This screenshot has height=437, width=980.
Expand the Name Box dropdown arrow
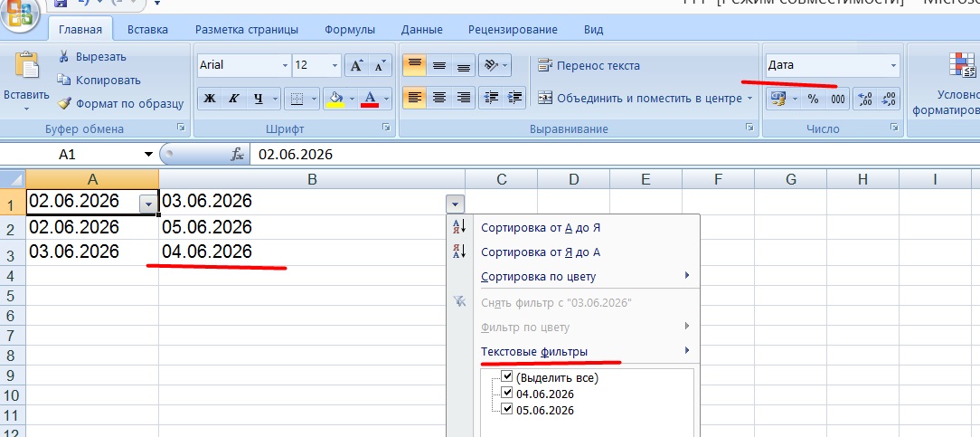(149, 155)
